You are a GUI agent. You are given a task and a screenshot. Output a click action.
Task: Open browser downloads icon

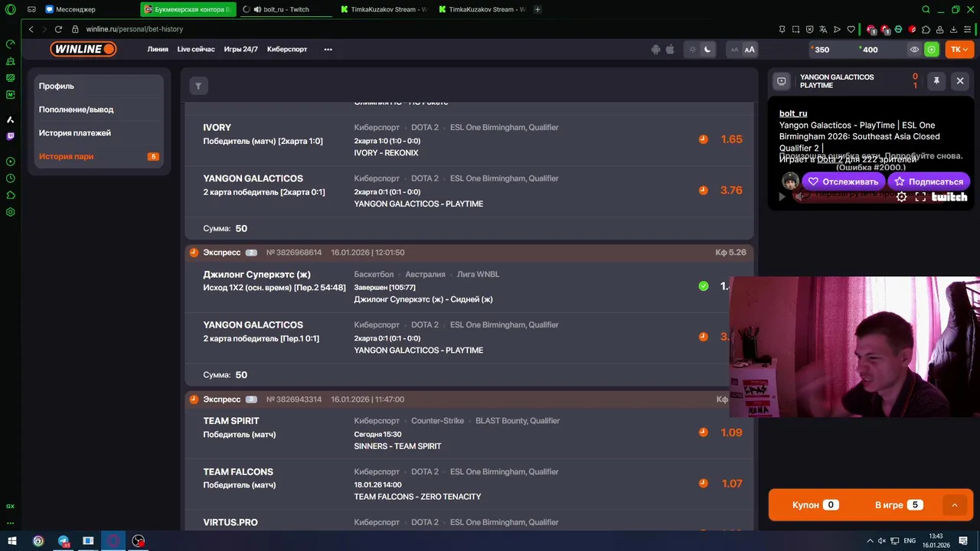[x=953, y=29]
